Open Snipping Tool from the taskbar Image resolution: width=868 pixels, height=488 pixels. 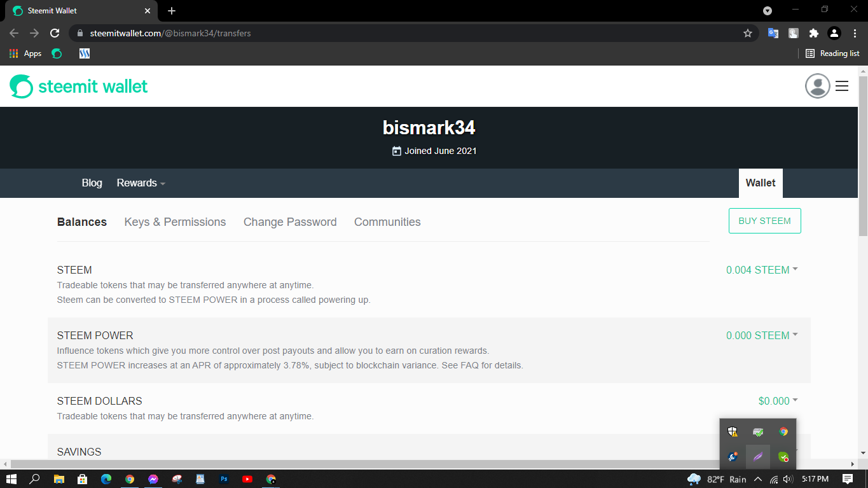pyautogui.click(x=177, y=479)
